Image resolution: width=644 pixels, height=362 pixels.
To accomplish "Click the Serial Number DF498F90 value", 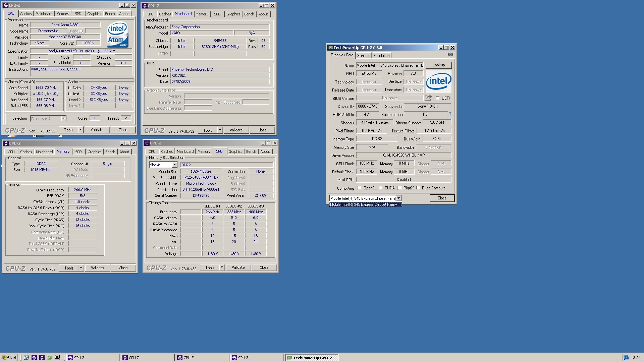I will point(201,195).
